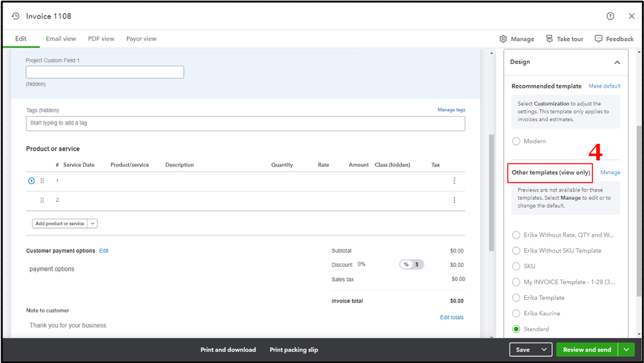Collapse the Design panel chevron

click(x=617, y=63)
